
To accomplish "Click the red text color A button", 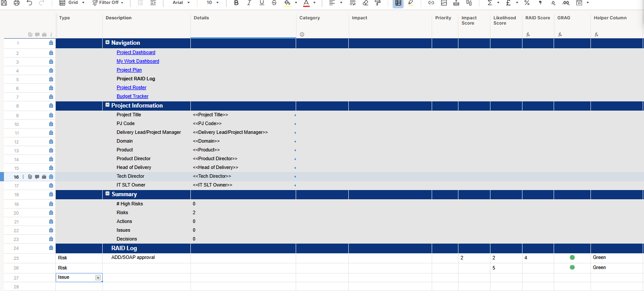I will (306, 3).
